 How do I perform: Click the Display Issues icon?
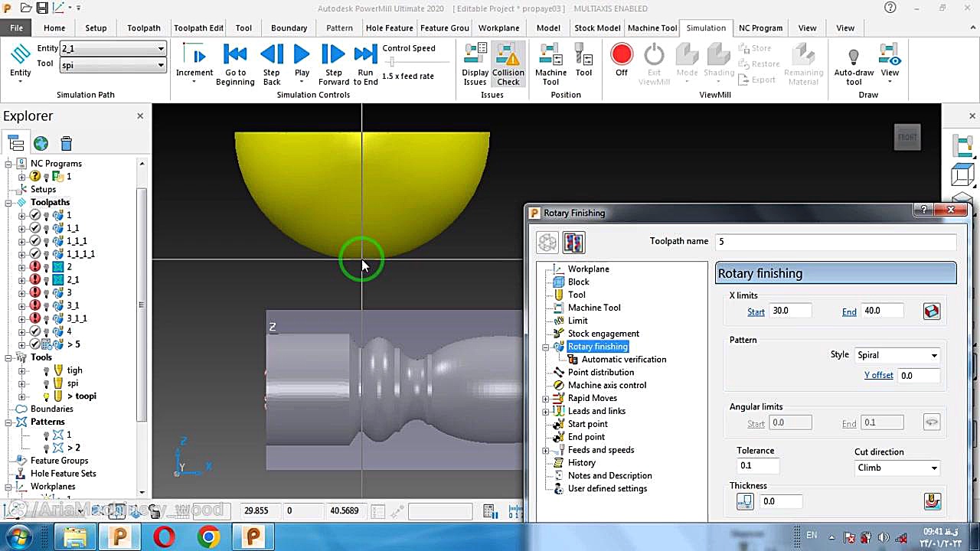475,55
